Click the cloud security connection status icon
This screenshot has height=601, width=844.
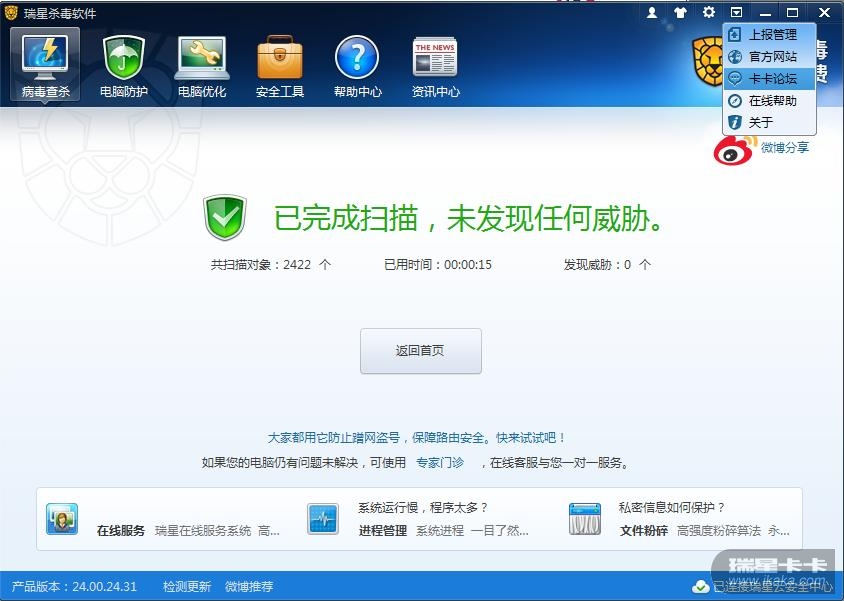point(700,586)
